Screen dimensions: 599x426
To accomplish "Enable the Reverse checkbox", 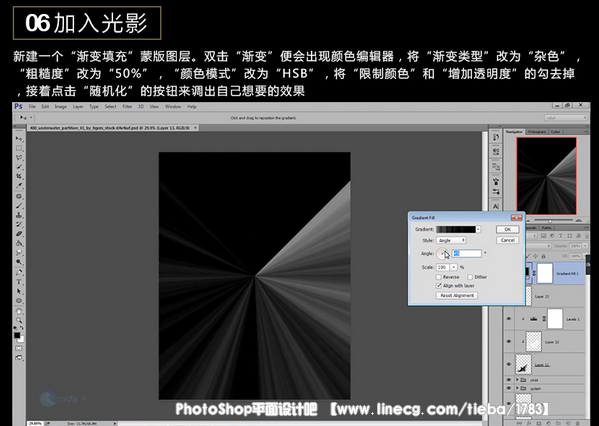I will click(439, 277).
